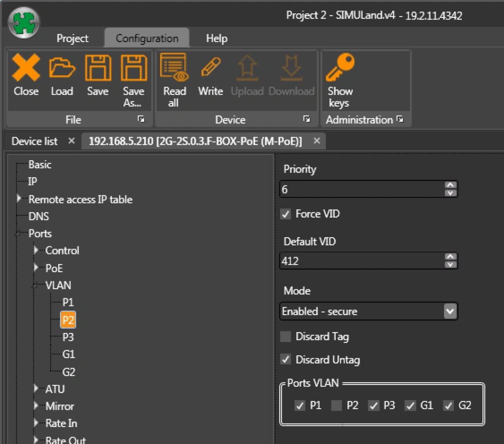Choose the Save As icon
This screenshot has width=504, height=444.
point(134,68)
